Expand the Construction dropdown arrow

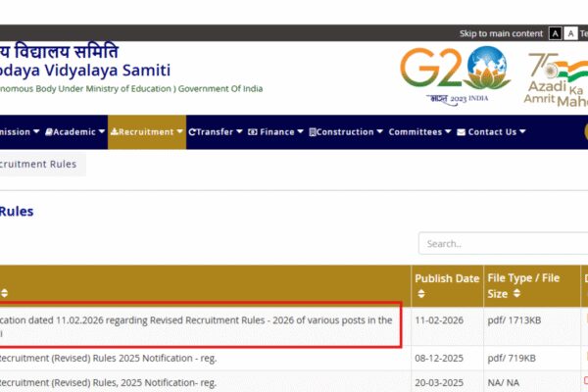[379, 131]
